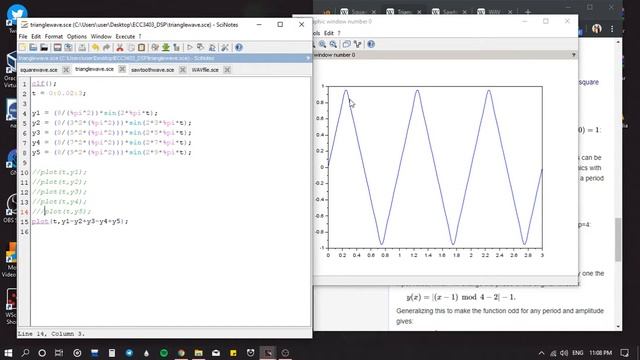
Task: Click line 2 t definition in editor
Action: [x=59, y=93]
